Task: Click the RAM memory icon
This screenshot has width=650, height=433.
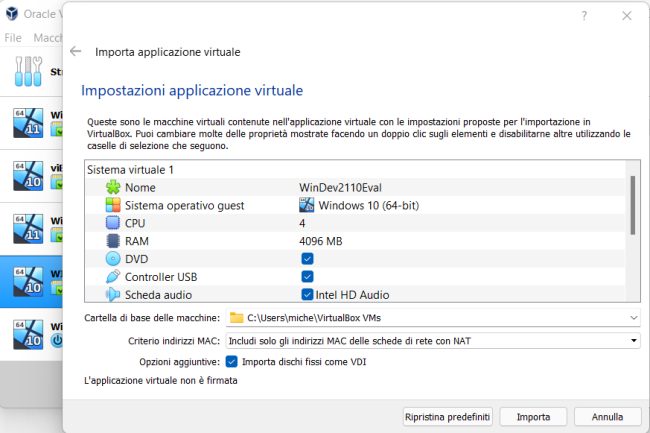Action: click(113, 241)
